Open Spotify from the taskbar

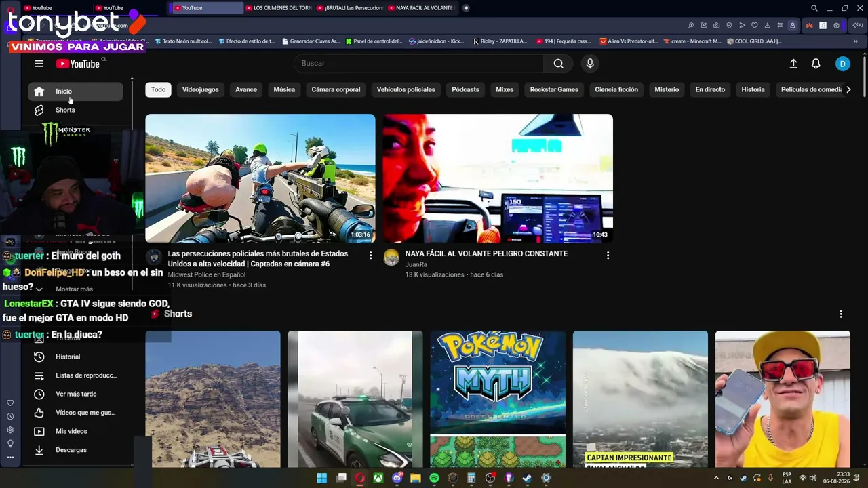[434, 478]
